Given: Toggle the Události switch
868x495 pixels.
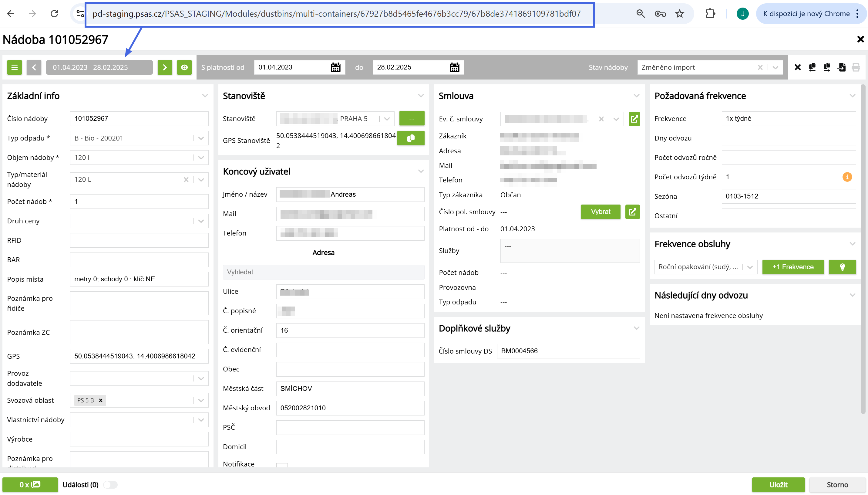Looking at the screenshot, I should click(x=110, y=484).
